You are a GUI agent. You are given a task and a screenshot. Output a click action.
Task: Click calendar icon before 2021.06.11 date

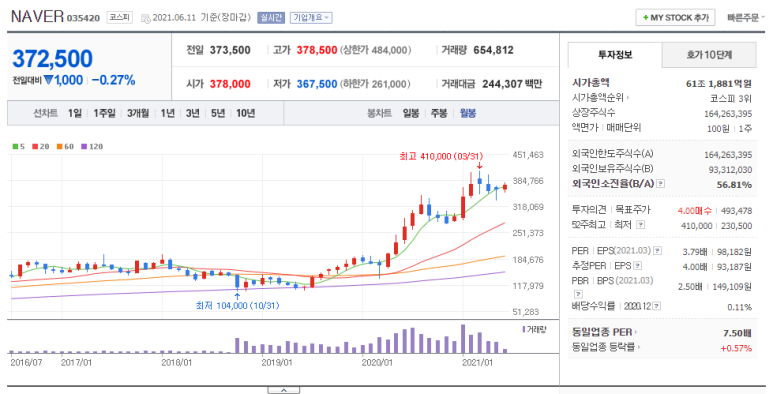click(145, 18)
